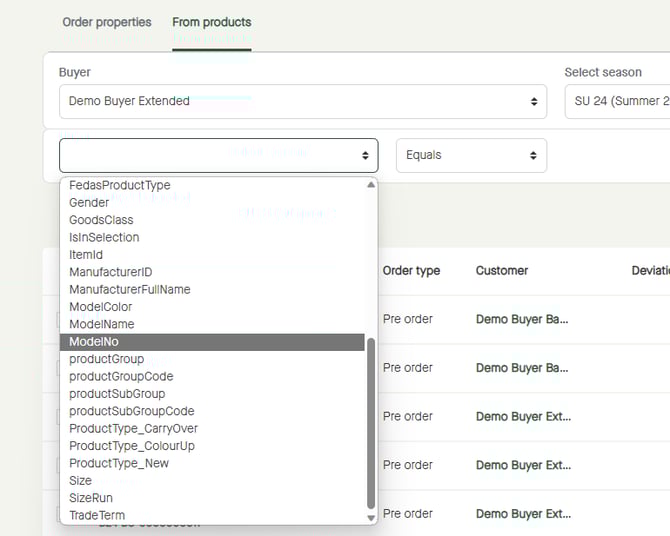Select SizeRun from the list
The image size is (670, 536).
[x=91, y=498]
